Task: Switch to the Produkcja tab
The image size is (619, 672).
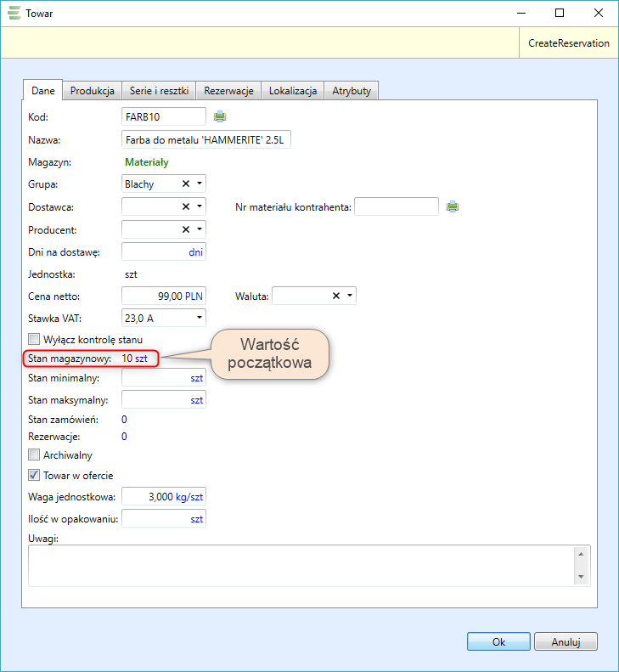Action: coord(93,91)
